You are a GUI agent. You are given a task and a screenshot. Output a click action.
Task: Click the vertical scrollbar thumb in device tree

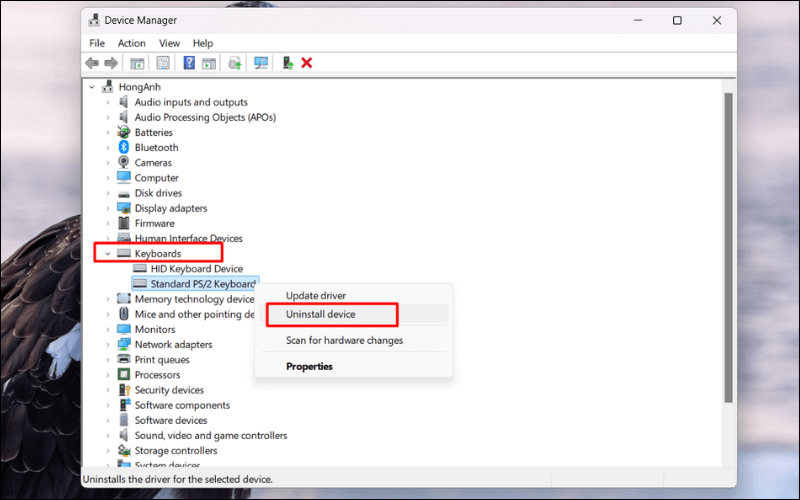[729, 248]
